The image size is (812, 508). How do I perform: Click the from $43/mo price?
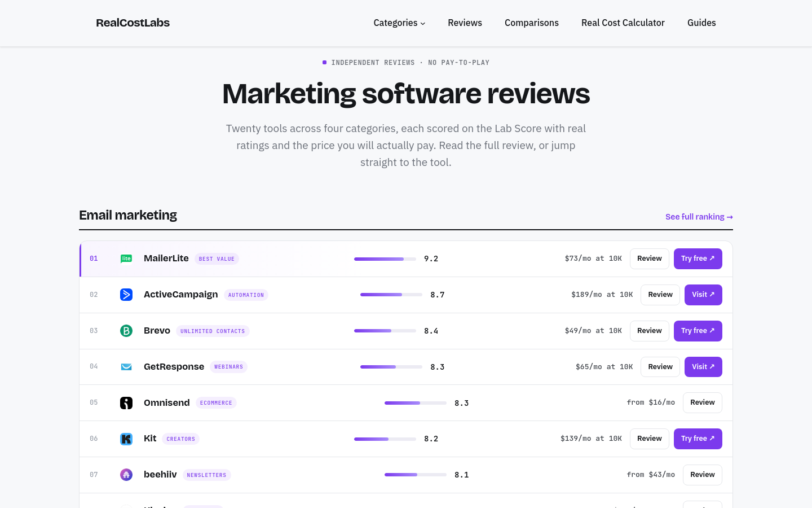point(651,475)
